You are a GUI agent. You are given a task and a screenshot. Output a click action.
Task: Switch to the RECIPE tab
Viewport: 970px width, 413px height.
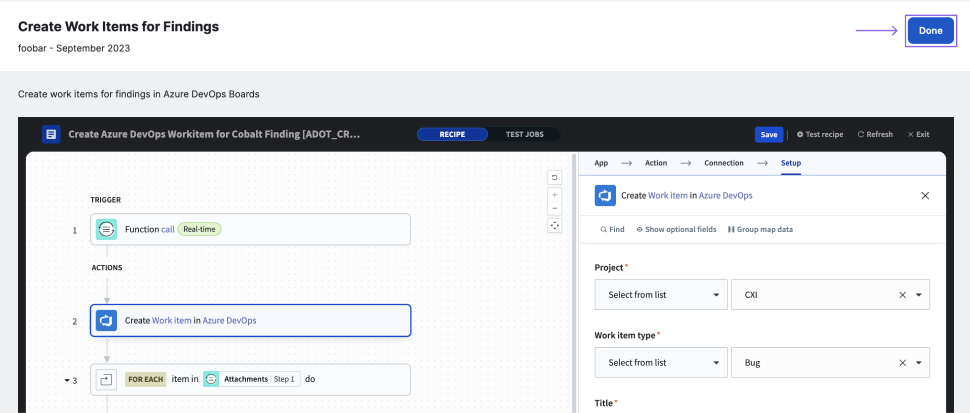[x=452, y=134]
